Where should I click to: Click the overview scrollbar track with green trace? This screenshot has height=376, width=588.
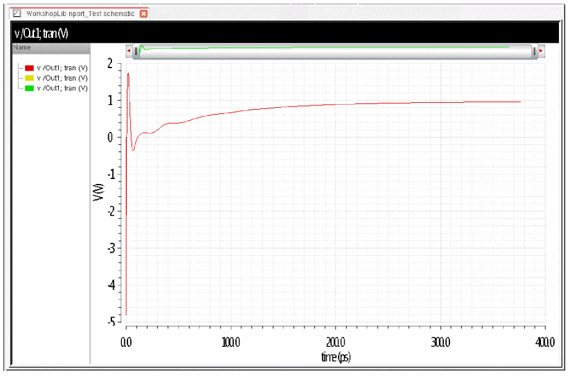pyautogui.click(x=335, y=51)
